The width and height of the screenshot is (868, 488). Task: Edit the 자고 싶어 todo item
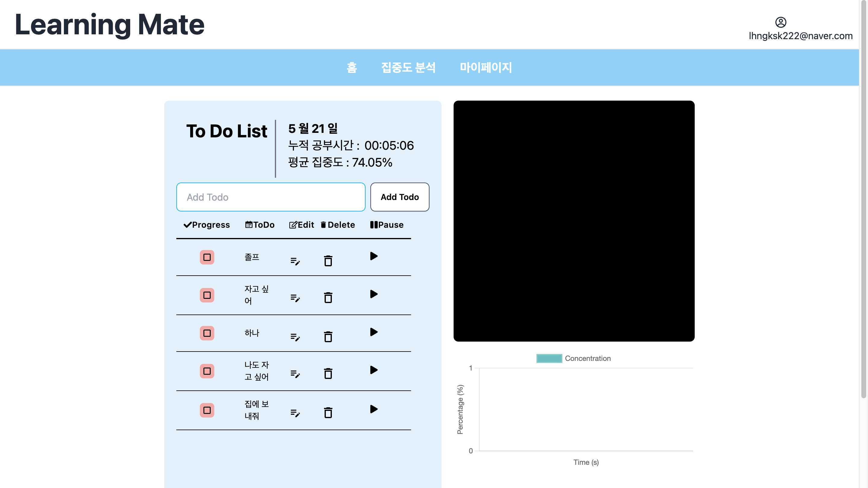tap(295, 298)
